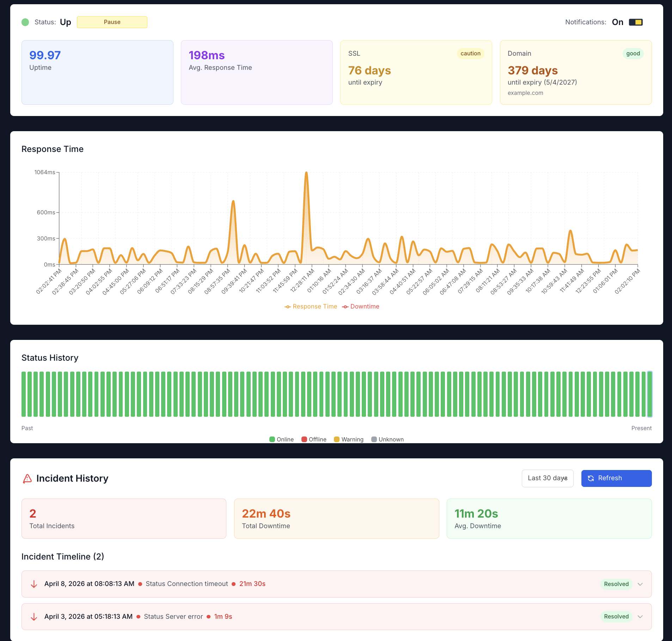Click the warning triangle beside Incident History
Image resolution: width=672 pixels, height=641 pixels.
(27, 478)
